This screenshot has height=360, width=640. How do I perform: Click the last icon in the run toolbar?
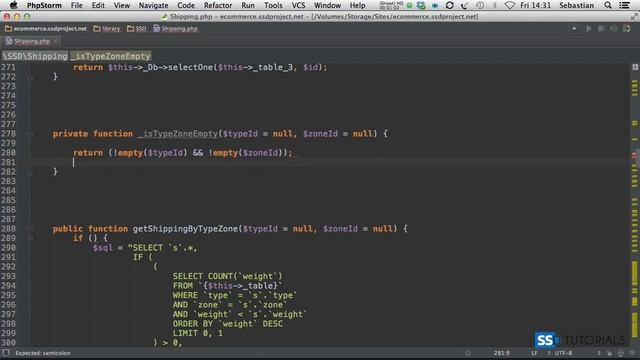[627, 29]
